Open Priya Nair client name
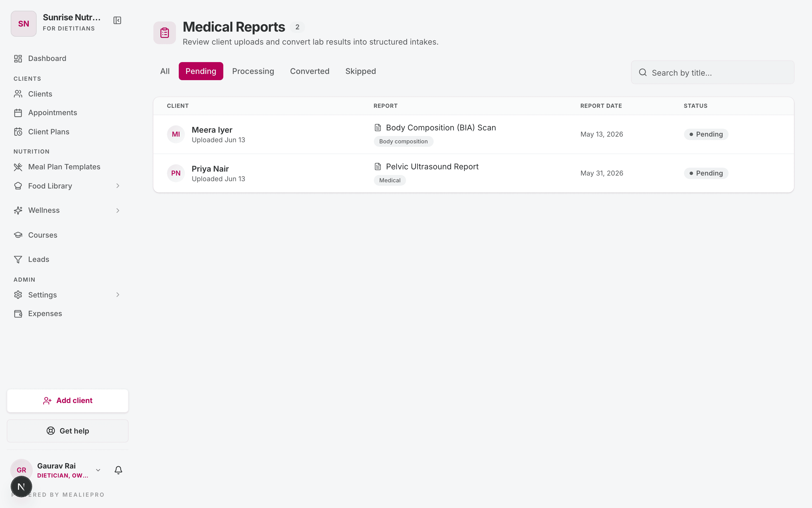The image size is (812, 508). point(210,169)
